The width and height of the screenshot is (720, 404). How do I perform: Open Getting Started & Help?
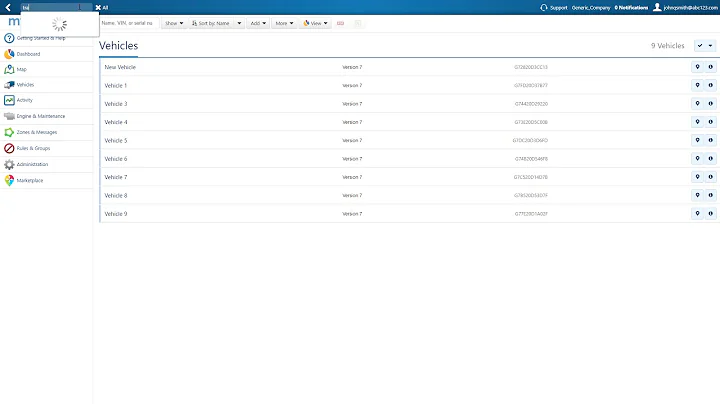41,38
